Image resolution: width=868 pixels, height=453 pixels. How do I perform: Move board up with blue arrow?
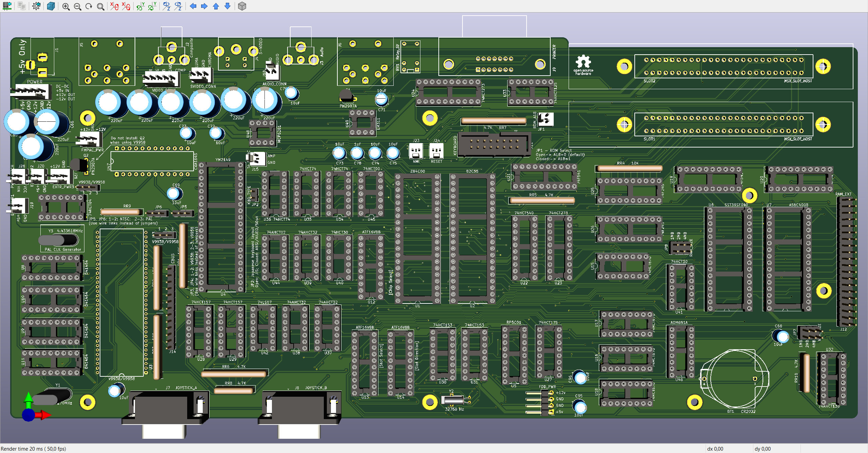216,6
